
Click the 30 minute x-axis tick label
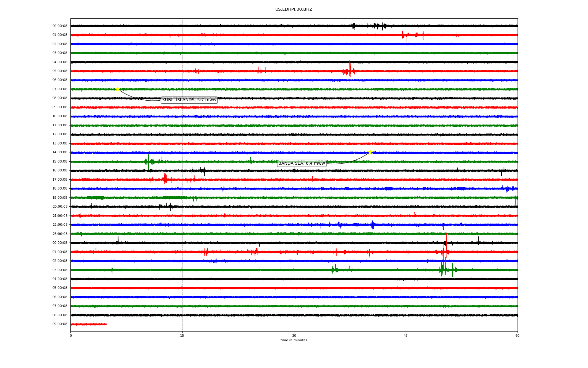294,335
